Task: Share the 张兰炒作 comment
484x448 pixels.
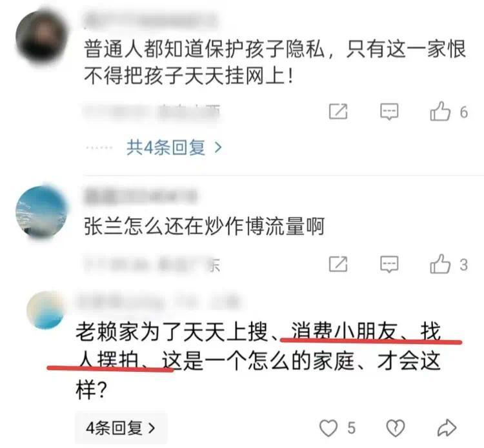Action: (338, 264)
